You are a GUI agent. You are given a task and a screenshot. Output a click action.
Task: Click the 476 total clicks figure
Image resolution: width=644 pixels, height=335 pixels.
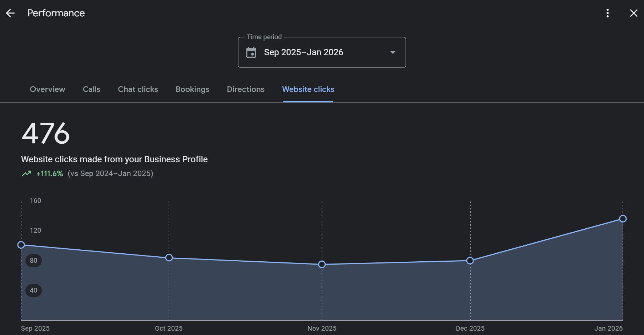point(45,134)
